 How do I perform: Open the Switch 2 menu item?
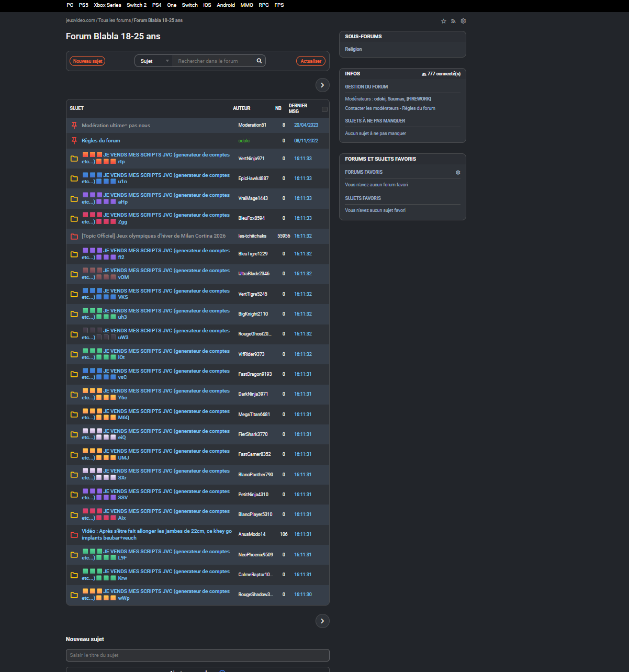[137, 5]
